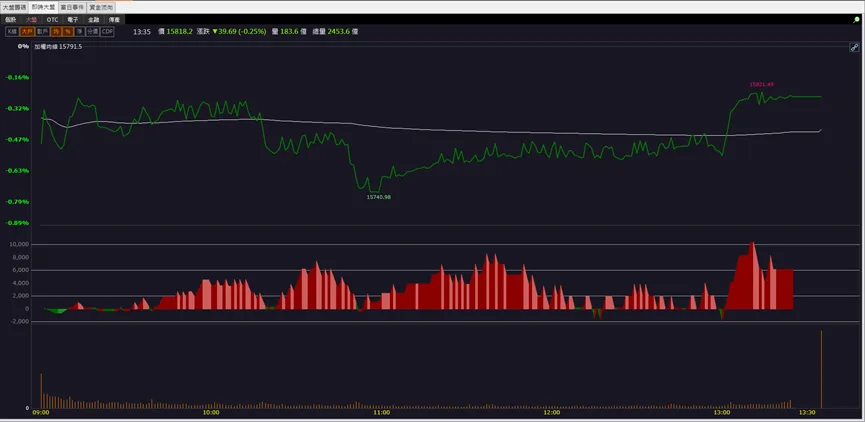Switch to the 當日事件 tab
The image size is (865, 422).
click(72, 7)
